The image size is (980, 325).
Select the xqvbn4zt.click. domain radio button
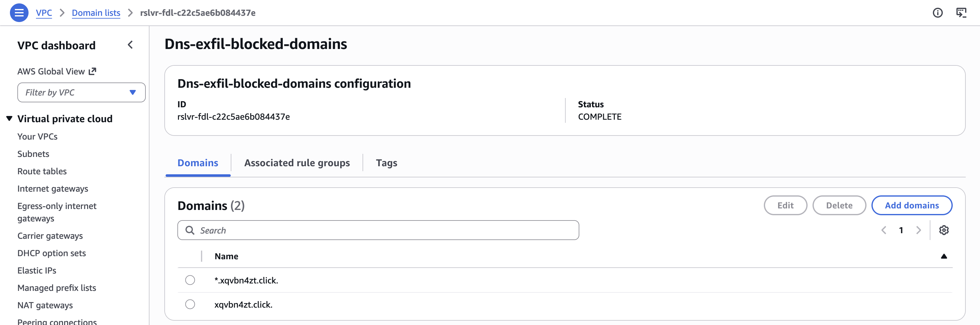pos(190,305)
